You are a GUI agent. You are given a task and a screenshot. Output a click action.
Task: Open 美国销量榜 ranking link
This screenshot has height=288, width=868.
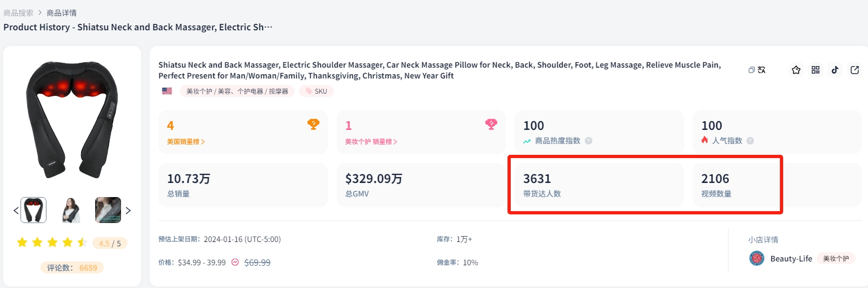tap(185, 142)
